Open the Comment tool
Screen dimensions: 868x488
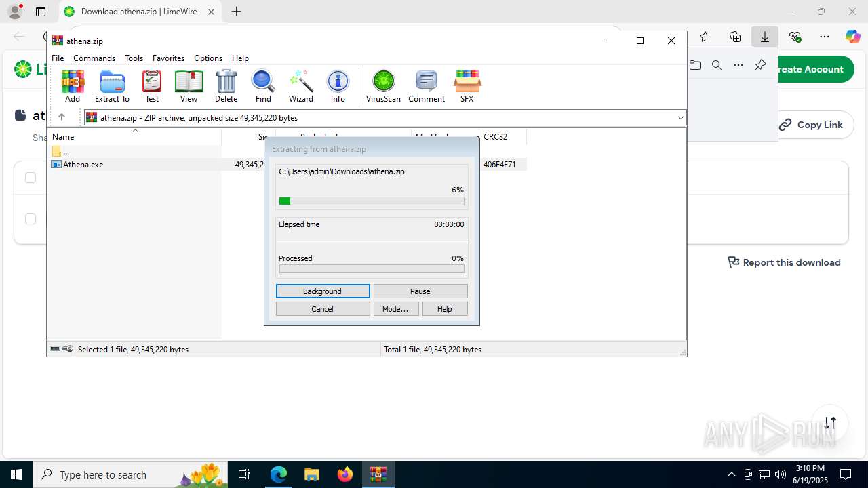[x=427, y=86]
